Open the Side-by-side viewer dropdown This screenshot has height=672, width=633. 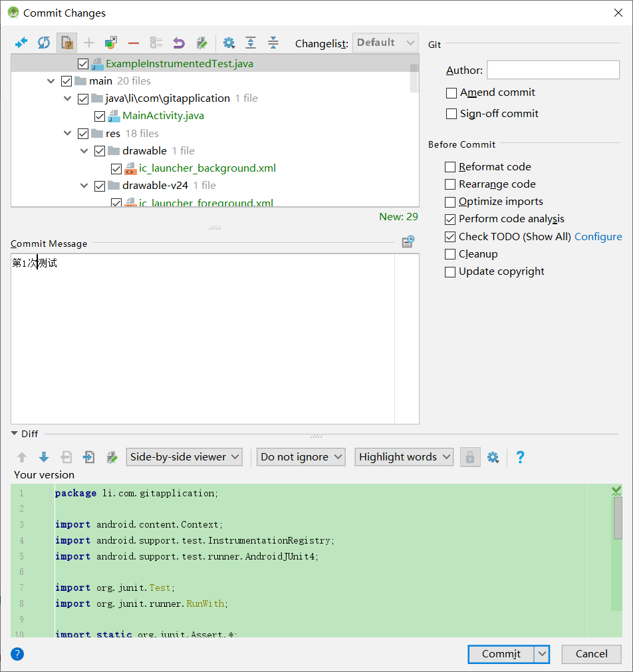184,457
